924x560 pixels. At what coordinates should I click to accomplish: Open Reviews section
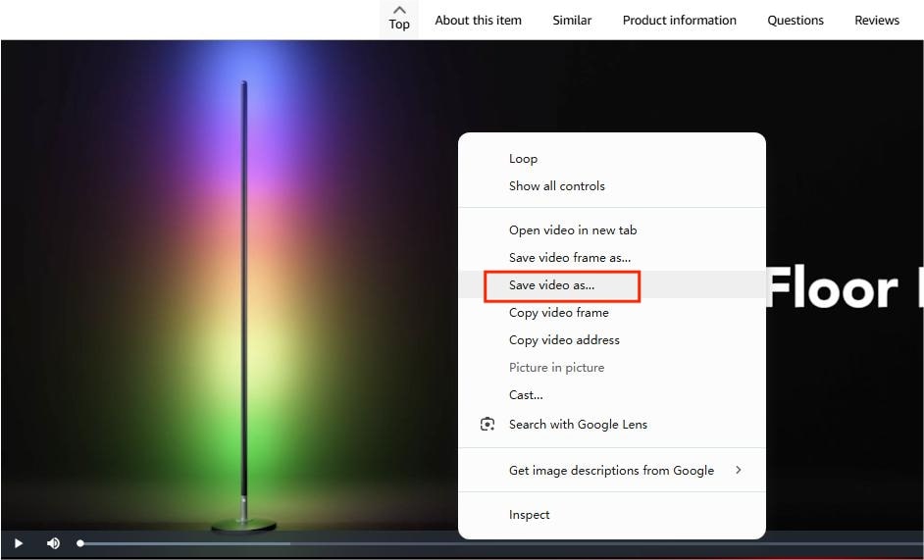tap(877, 20)
